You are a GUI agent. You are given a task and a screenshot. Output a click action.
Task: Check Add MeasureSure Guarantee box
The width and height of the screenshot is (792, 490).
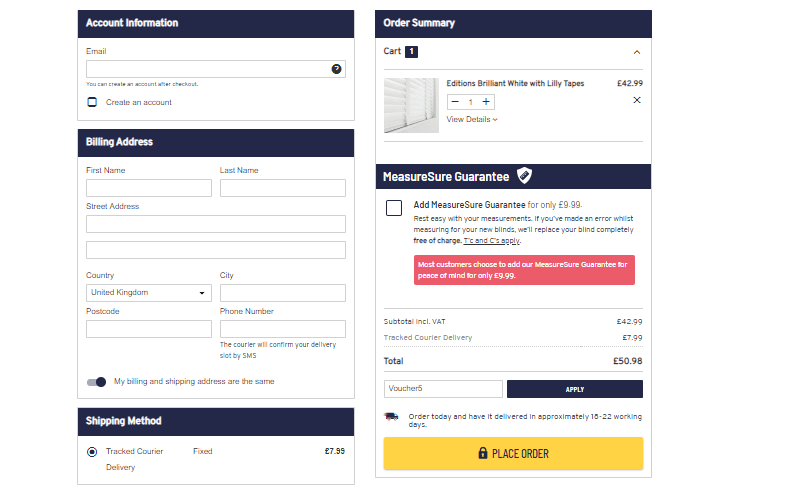click(394, 208)
